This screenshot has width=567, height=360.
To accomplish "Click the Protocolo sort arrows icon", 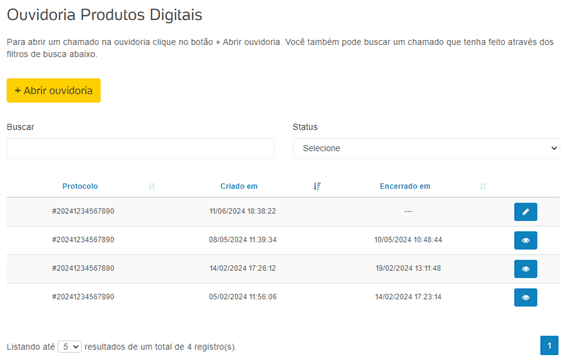I will [x=152, y=186].
